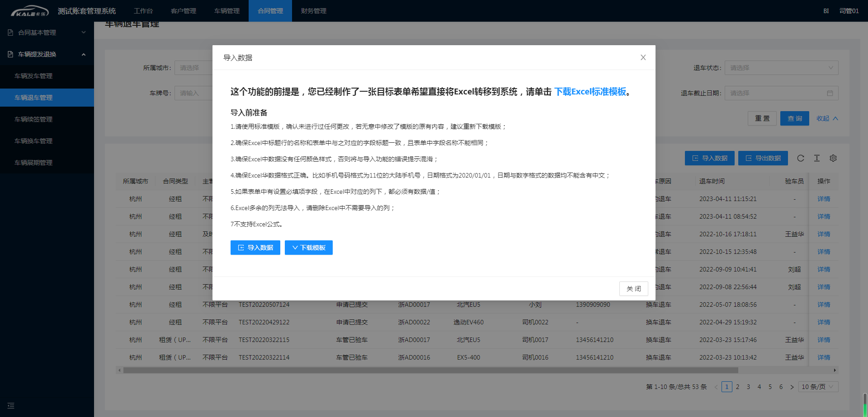
Task: Open the calendar icon in 退车截止日期 field
Action: click(830, 93)
